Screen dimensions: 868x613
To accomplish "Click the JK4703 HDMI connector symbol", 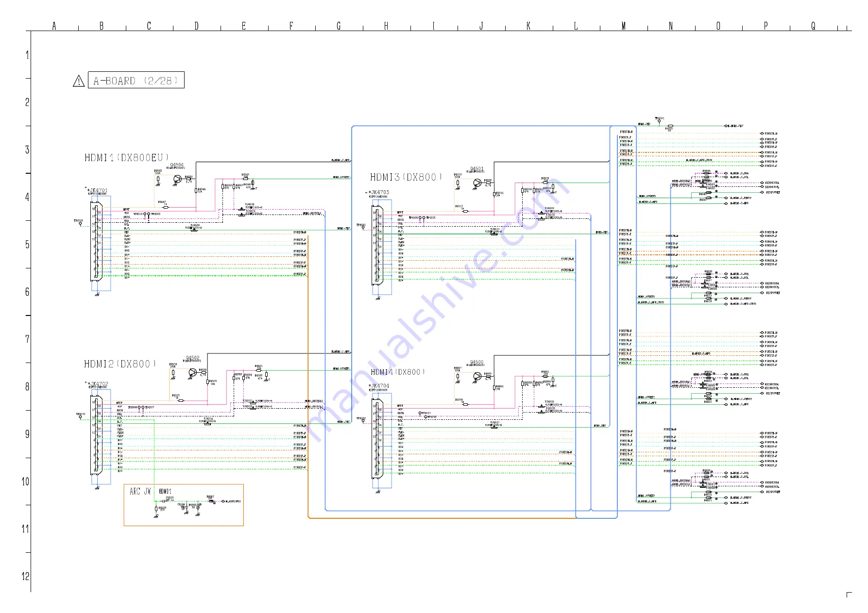I will (377, 245).
